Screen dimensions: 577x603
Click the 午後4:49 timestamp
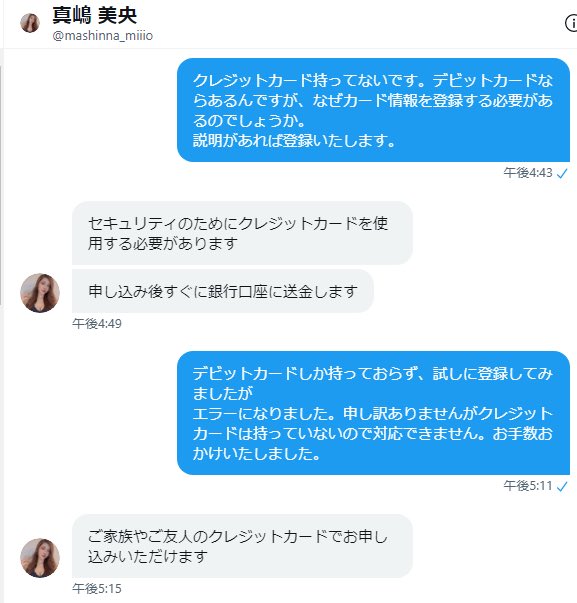click(97, 323)
